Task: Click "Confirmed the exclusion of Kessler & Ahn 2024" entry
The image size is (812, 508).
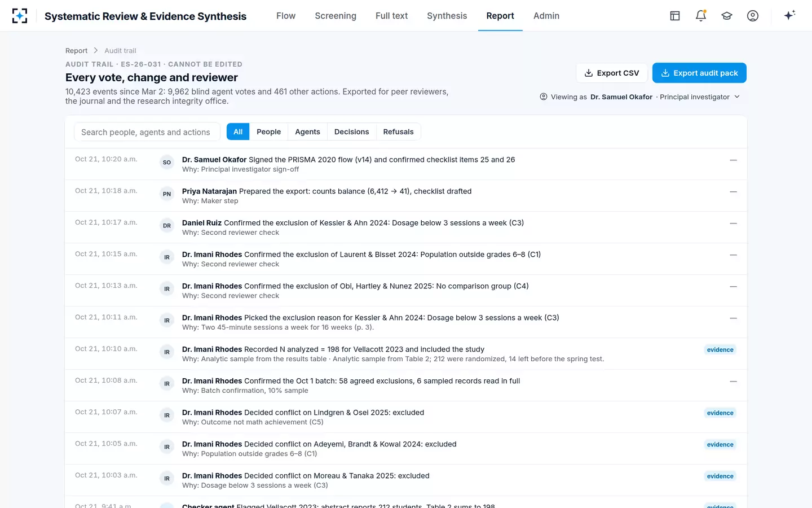Action: (406, 227)
